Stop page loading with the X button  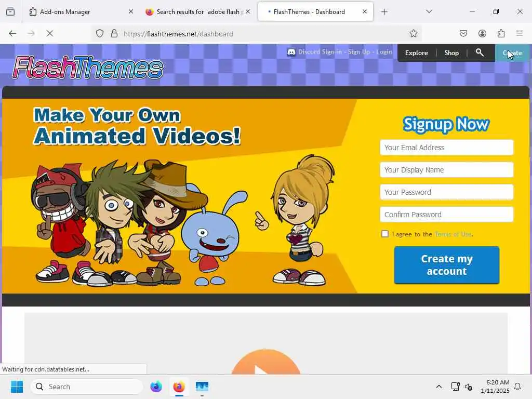coord(49,34)
